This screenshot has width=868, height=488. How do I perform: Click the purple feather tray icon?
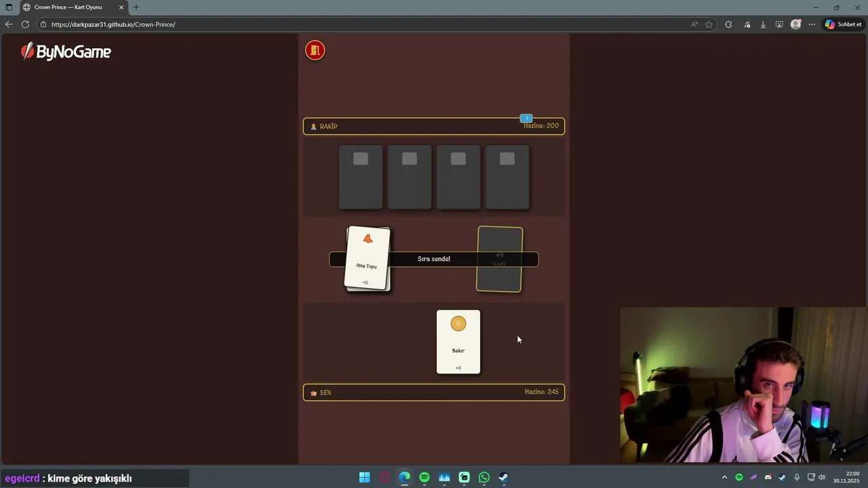(753, 477)
